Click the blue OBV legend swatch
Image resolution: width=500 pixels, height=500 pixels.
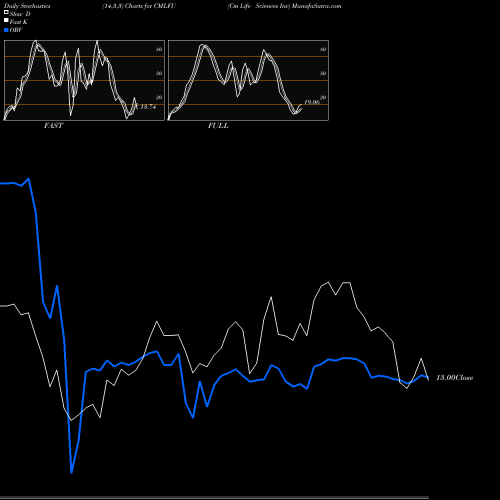click(x=6, y=30)
